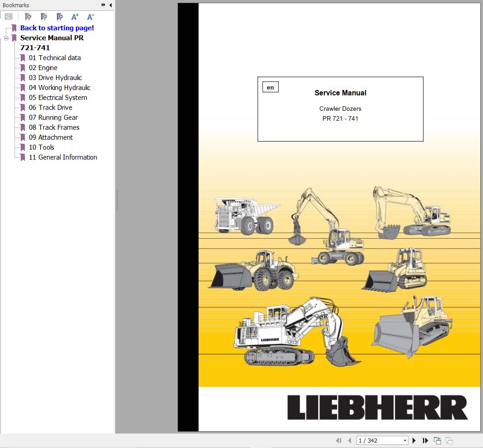Click the LIEBHERR logo on the page
This screenshot has width=483, height=448.
tap(378, 407)
